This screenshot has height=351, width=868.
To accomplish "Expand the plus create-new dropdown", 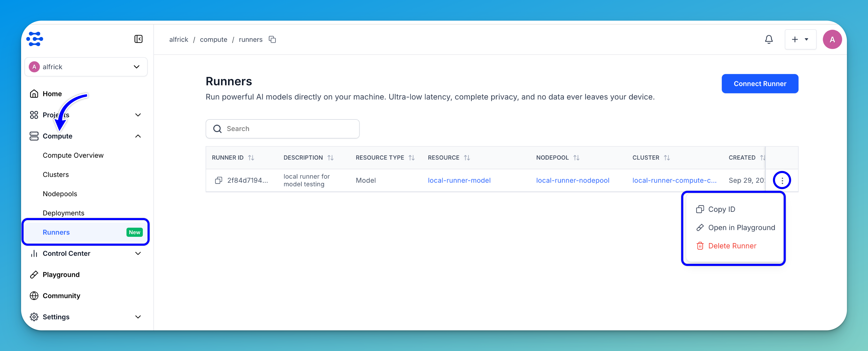I will coord(800,39).
